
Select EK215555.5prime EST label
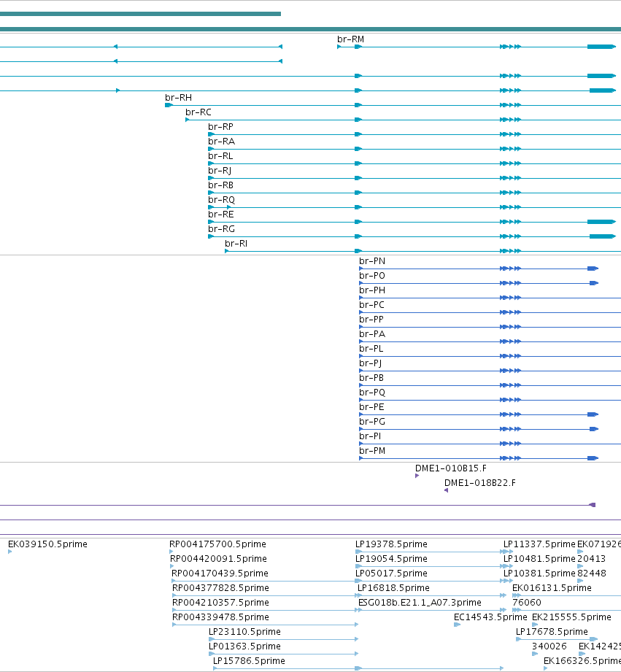pos(571,617)
